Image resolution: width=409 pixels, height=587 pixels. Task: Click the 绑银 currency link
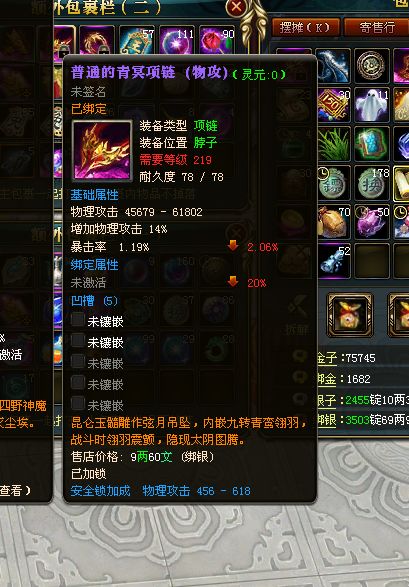pos(327,420)
